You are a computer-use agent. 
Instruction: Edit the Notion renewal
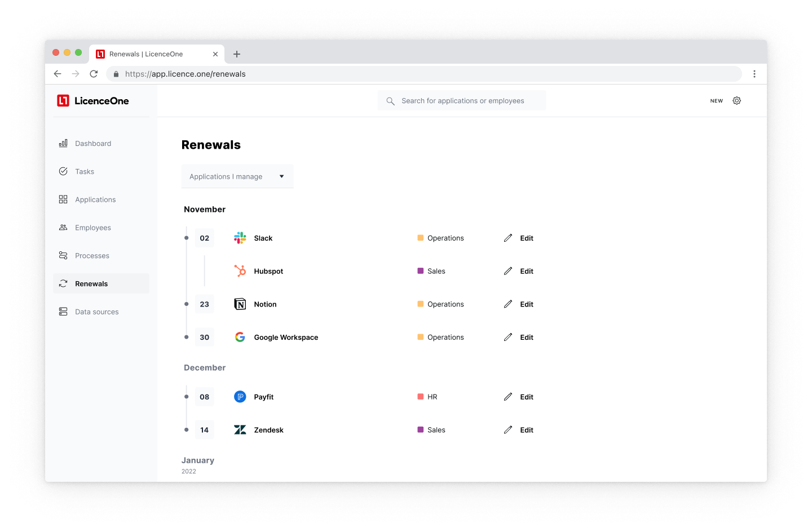(x=519, y=304)
